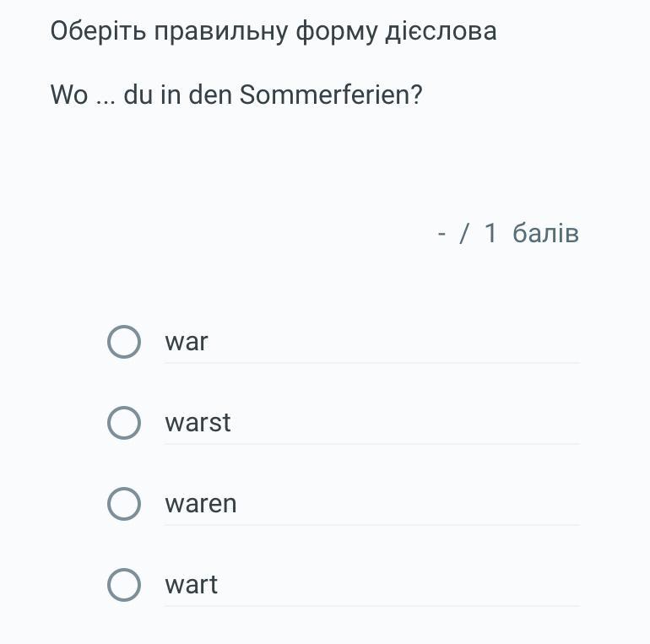Select the radio button for "war"
The height and width of the screenshot is (644, 650).
click(124, 342)
